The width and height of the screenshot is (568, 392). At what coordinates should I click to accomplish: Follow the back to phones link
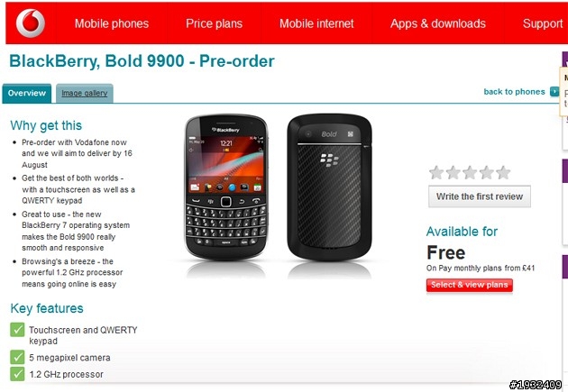(515, 92)
